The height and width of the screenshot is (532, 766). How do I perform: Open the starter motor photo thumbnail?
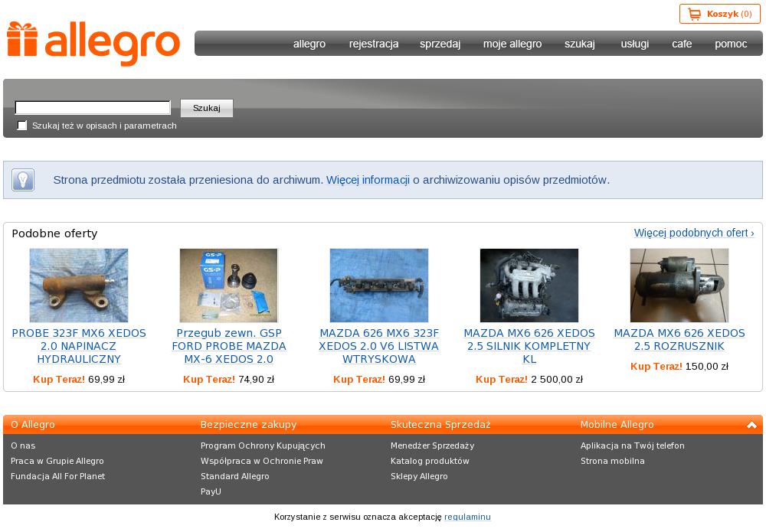pyautogui.click(x=679, y=286)
